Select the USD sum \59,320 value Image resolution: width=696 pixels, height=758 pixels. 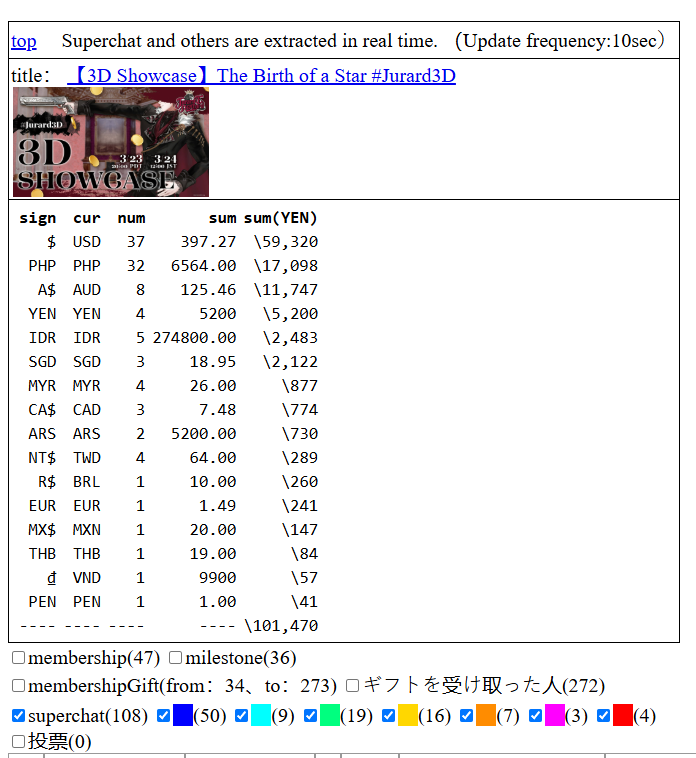[286, 242]
